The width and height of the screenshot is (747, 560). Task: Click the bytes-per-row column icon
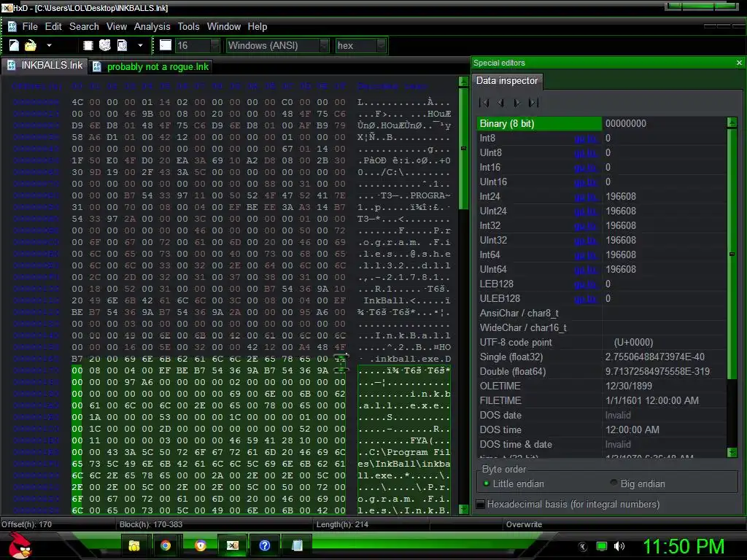[x=166, y=45]
